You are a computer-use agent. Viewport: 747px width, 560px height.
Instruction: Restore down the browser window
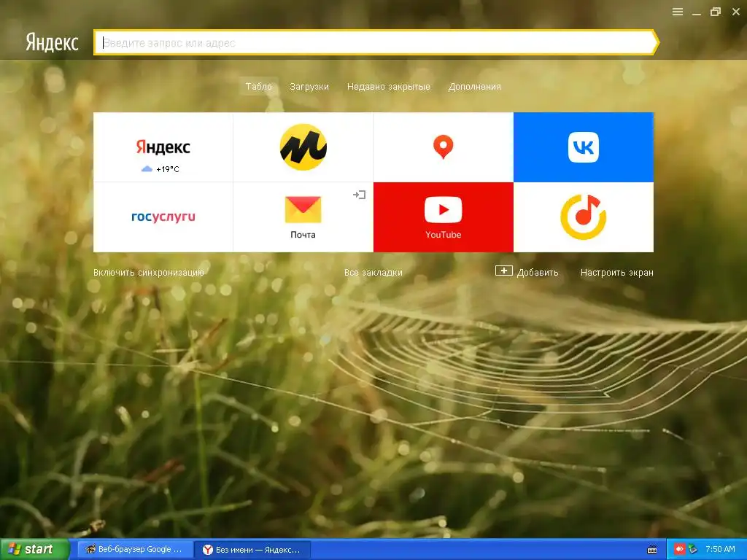[716, 12]
